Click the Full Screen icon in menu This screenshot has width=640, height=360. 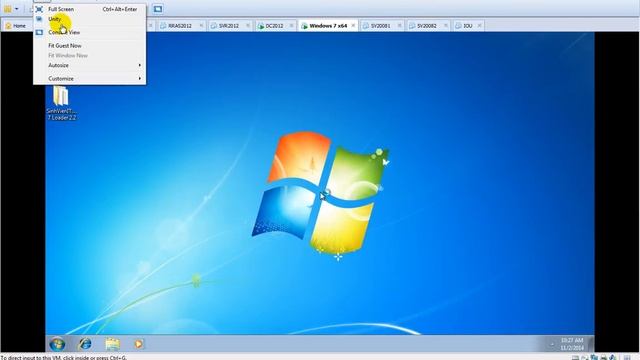tap(39, 9)
